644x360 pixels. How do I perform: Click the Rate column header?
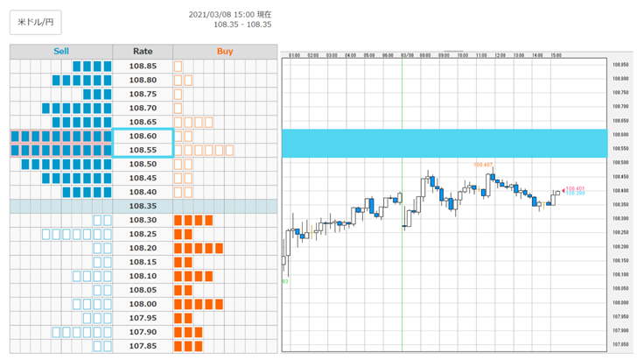pyautogui.click(x=143, y=52)
